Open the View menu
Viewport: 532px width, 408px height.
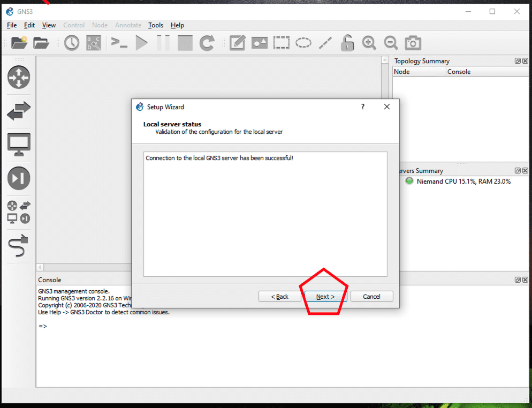tap(49, 25)
